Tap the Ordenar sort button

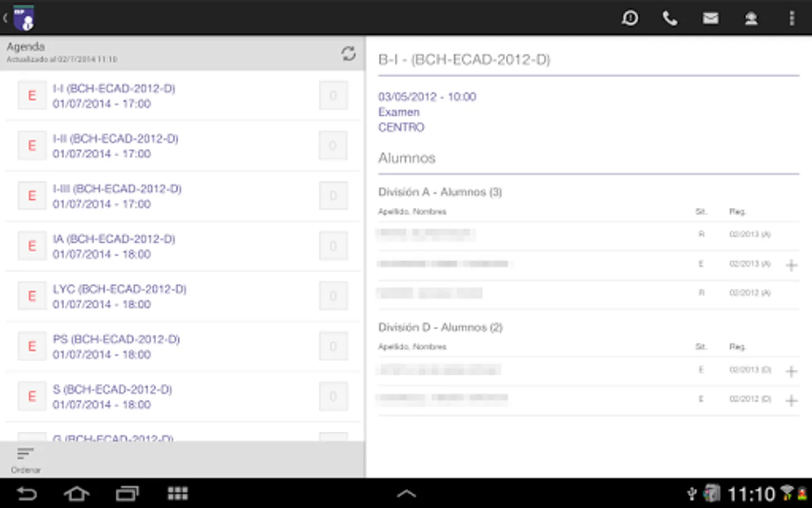click(25, 460)
